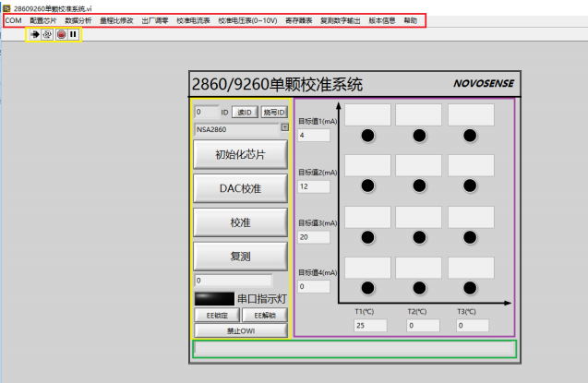
Task: Click the 初始化芯片 button
Action: pyautogui.click(x=240, y=155)
